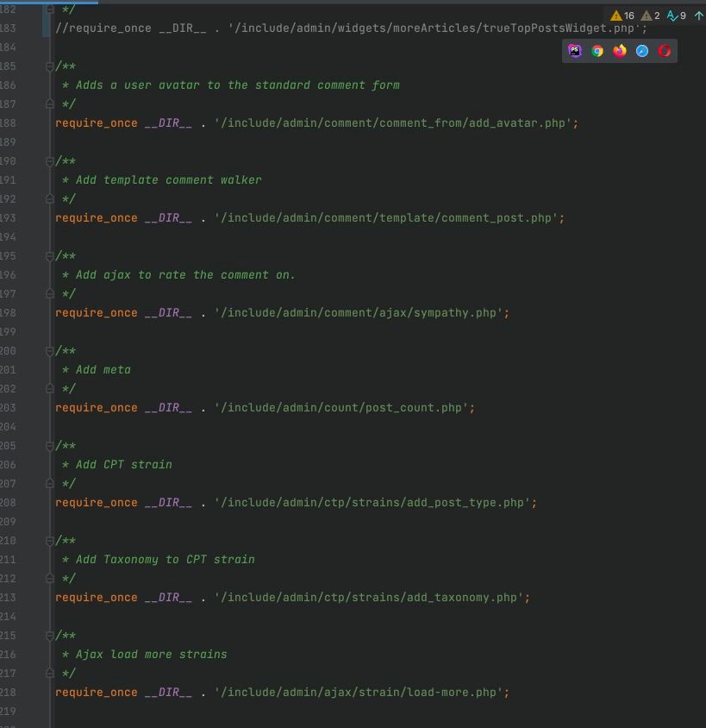Click line number 188 in gutter

click(x=8, y=123)
